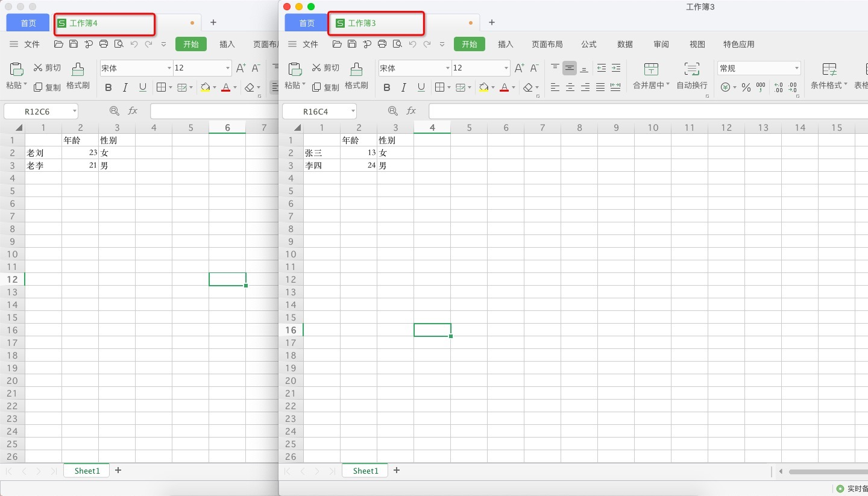Toggle bold formatting

point(386,87)
